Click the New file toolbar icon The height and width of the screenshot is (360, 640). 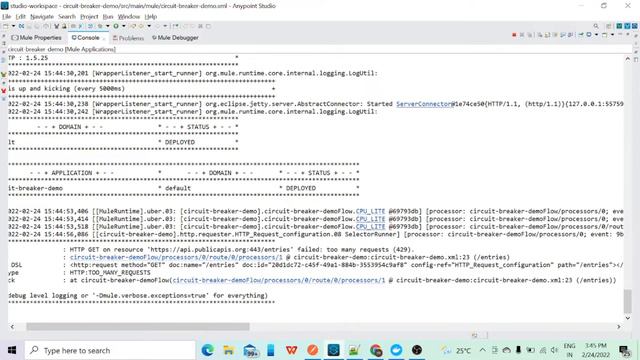click(5, 26)
